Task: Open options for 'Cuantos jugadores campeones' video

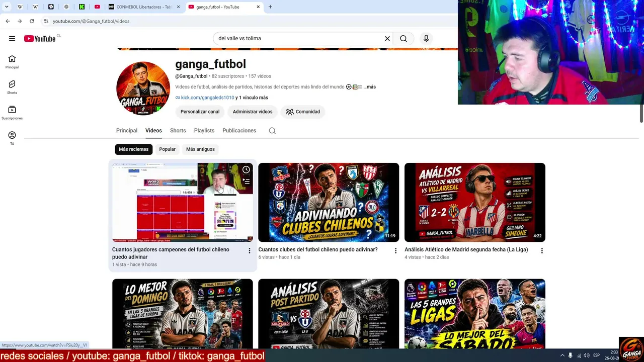Action: click(249, 251)
